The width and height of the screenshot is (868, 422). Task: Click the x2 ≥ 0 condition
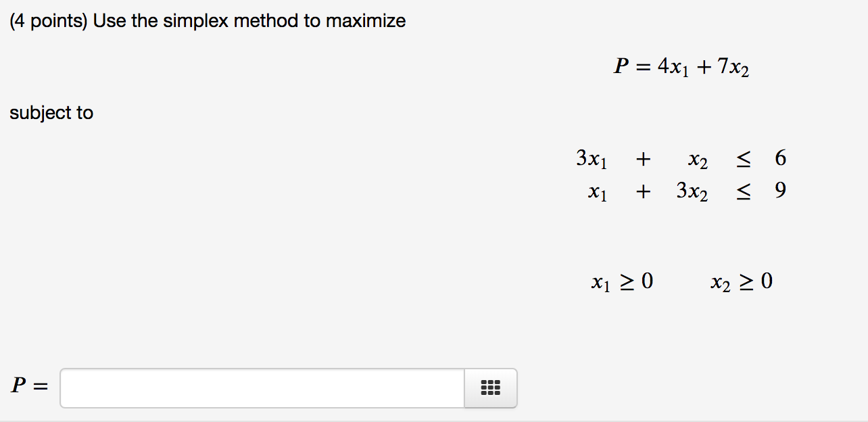(x=742, y=281)
